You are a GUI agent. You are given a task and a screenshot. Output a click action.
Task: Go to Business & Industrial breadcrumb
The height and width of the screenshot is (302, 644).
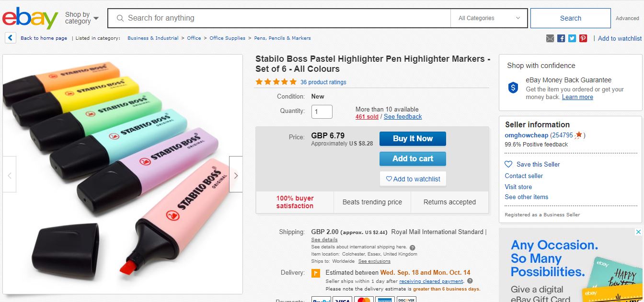[x=153, y=38]
